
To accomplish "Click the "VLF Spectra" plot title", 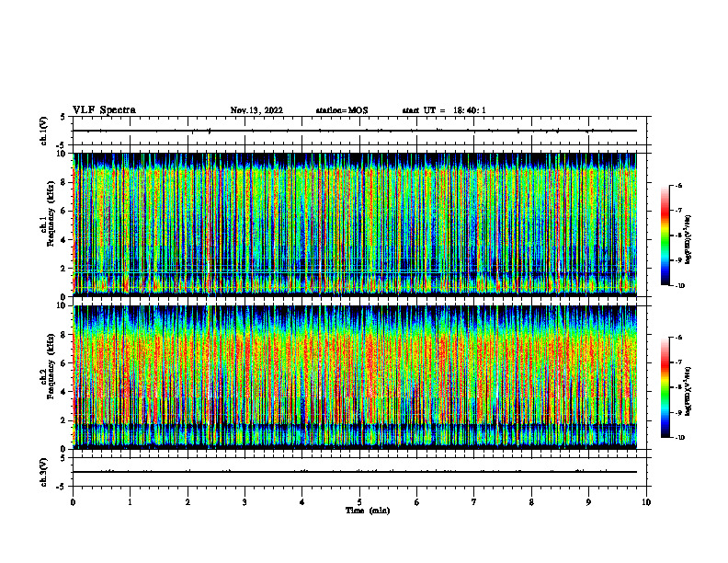I will tap(104, 110).
